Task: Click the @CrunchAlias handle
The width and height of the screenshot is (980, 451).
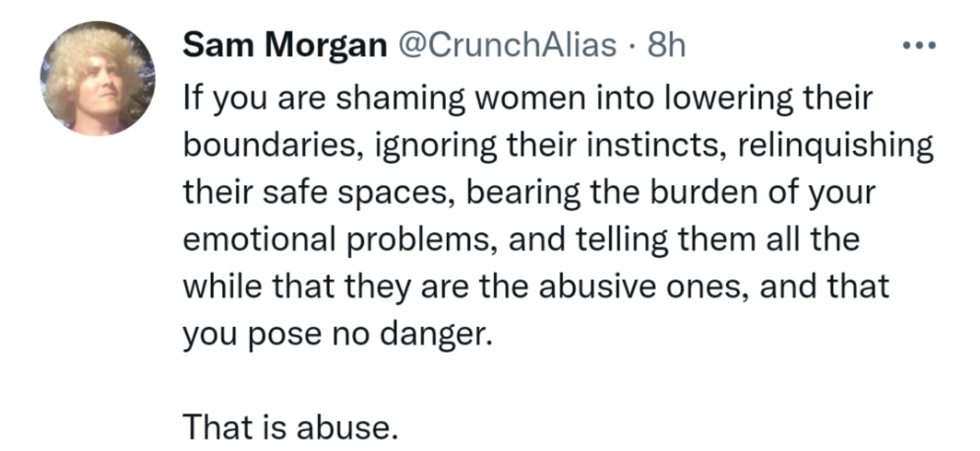Action: 507,45
